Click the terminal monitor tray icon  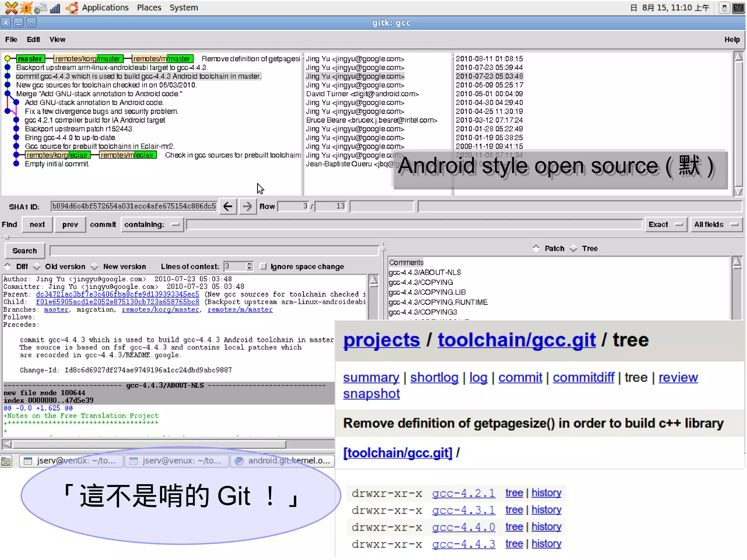tap(738, 8)
